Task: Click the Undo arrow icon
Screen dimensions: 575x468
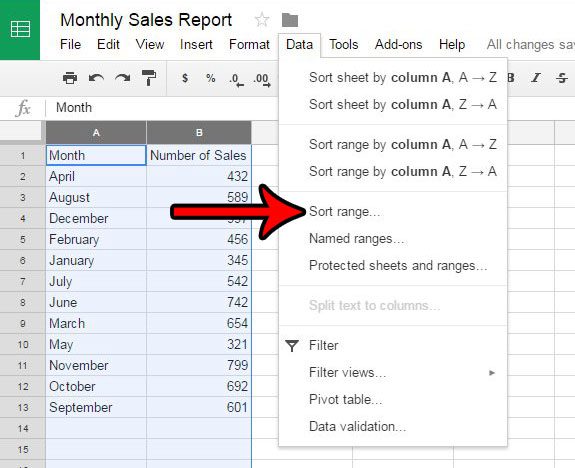Action: tap(96, 78)
